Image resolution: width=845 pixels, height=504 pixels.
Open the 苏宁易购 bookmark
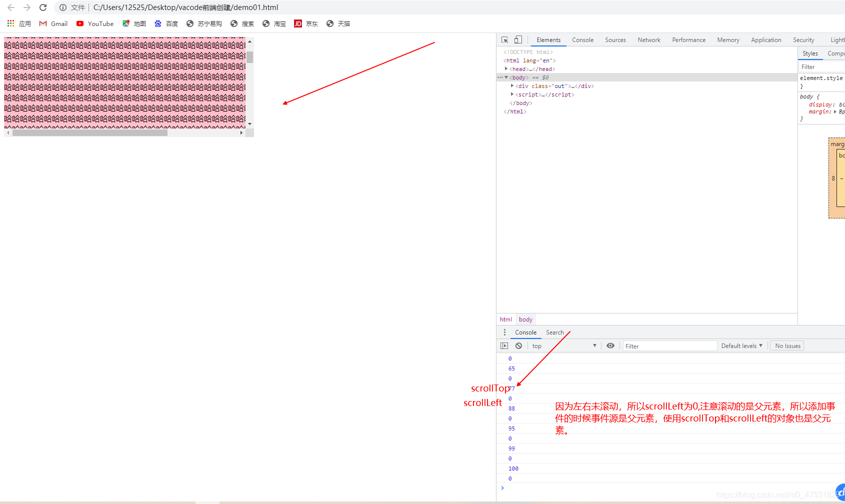204,23
